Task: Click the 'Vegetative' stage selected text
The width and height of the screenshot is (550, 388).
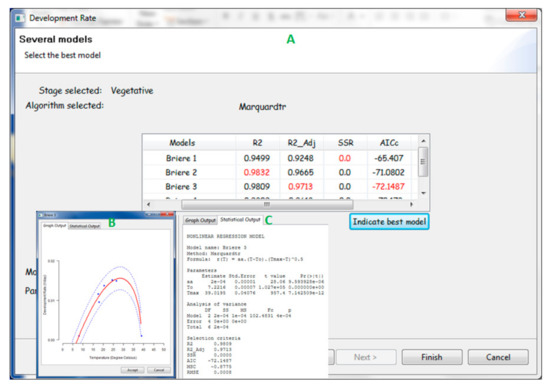Action: tap(132, 91)
